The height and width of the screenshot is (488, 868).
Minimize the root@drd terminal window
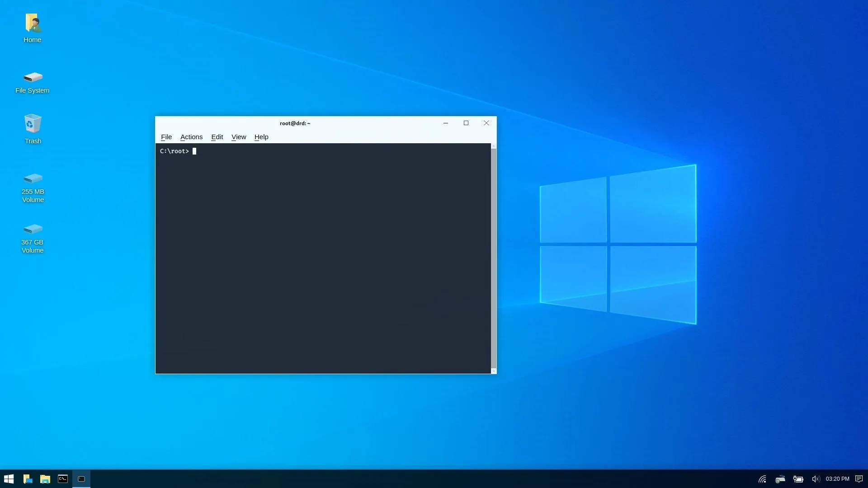(x=446, y=123)
